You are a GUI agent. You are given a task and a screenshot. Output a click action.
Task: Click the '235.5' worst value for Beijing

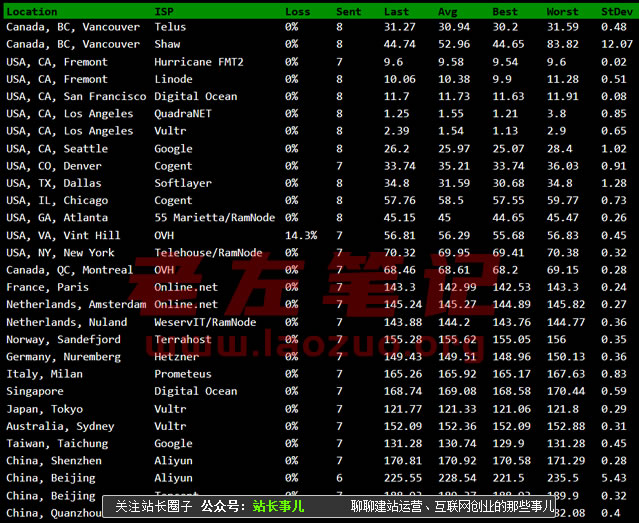pyautogui.click(x=562, y=478)
